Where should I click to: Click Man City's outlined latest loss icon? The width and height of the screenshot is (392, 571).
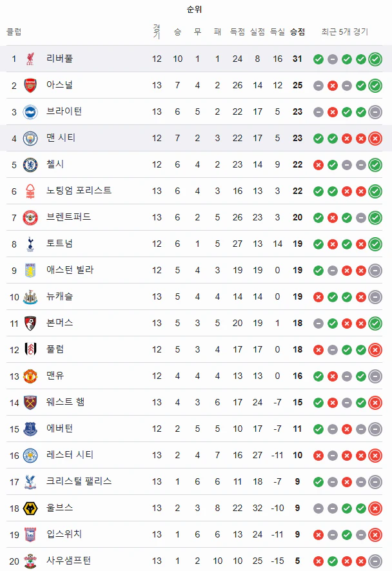[375, 139]
